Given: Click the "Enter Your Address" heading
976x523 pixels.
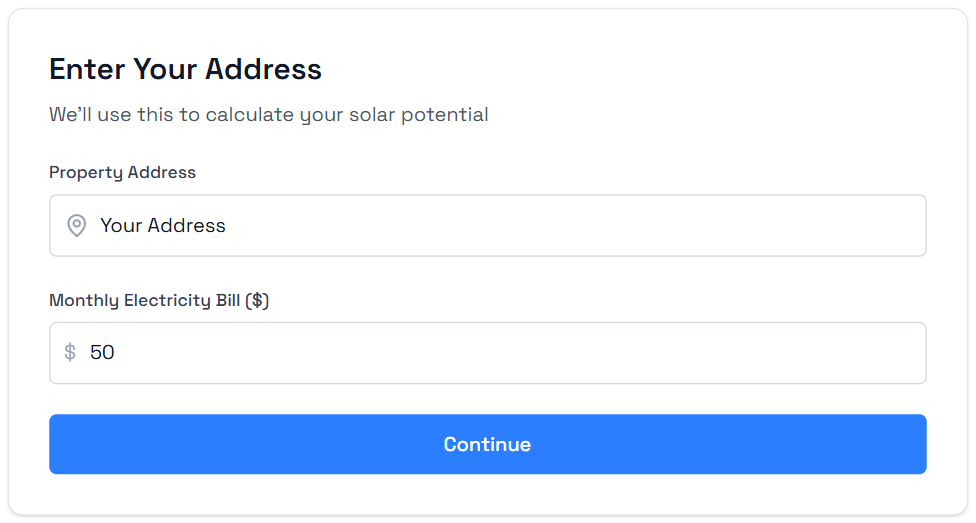Looking at the screenshot, I should click(185, 69).
